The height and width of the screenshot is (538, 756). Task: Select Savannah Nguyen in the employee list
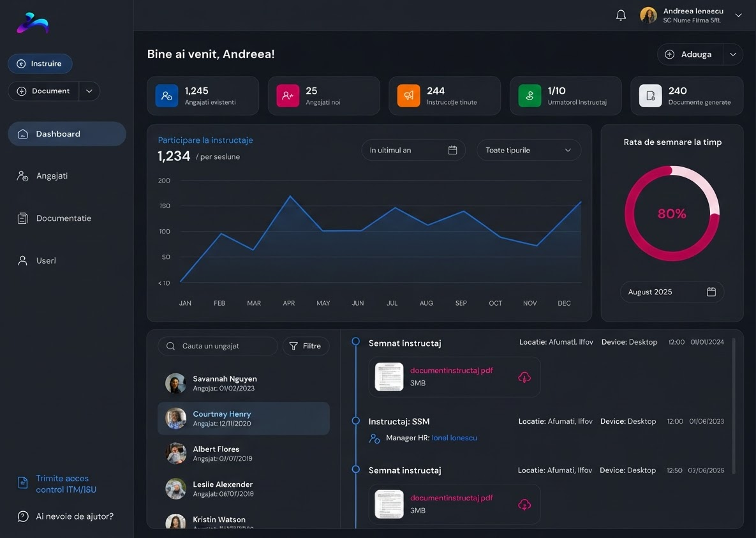(x=244, y=384)
